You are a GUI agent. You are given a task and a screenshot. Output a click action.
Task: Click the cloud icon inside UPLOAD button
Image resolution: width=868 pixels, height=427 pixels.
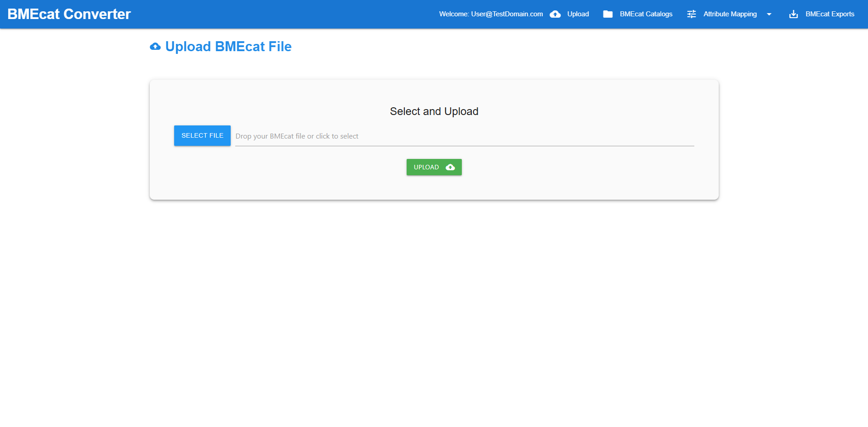coord(450,167)
